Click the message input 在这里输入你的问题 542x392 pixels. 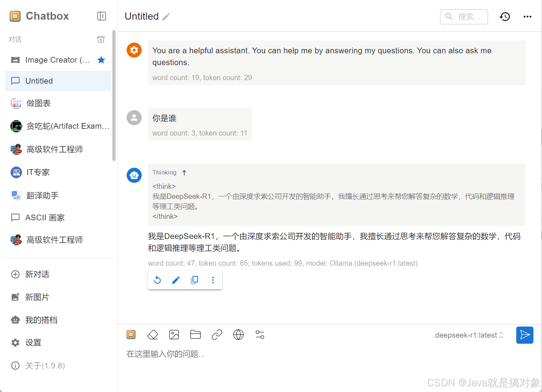tap(329, 354)
